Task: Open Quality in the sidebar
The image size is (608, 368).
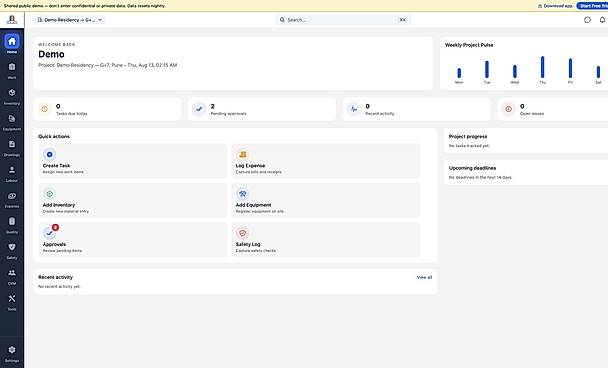Action: tap(12, 225)
